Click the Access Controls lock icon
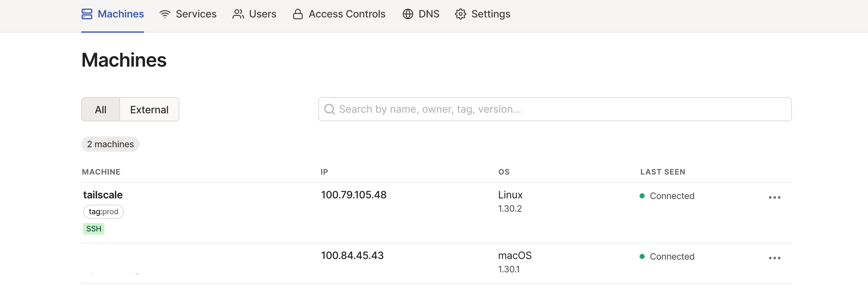 tap(298, 14)
